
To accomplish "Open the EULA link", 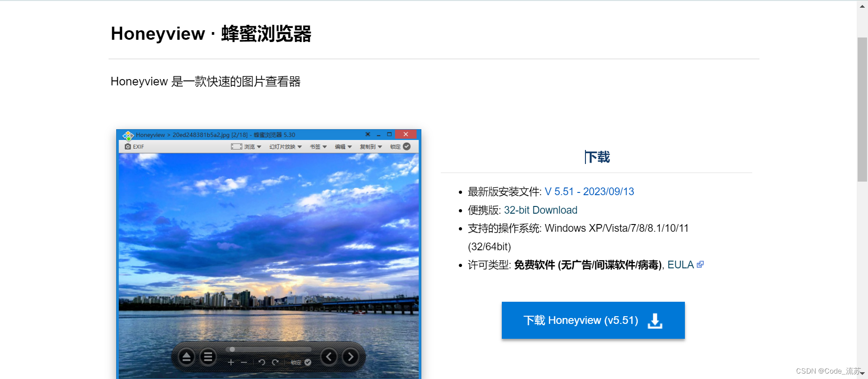I will pos(680,265).
